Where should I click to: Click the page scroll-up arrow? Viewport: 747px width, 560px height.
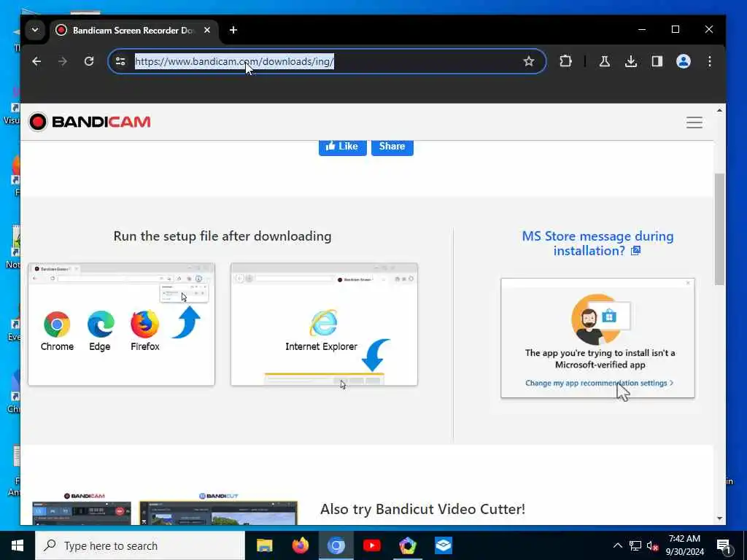click(719, 111)
